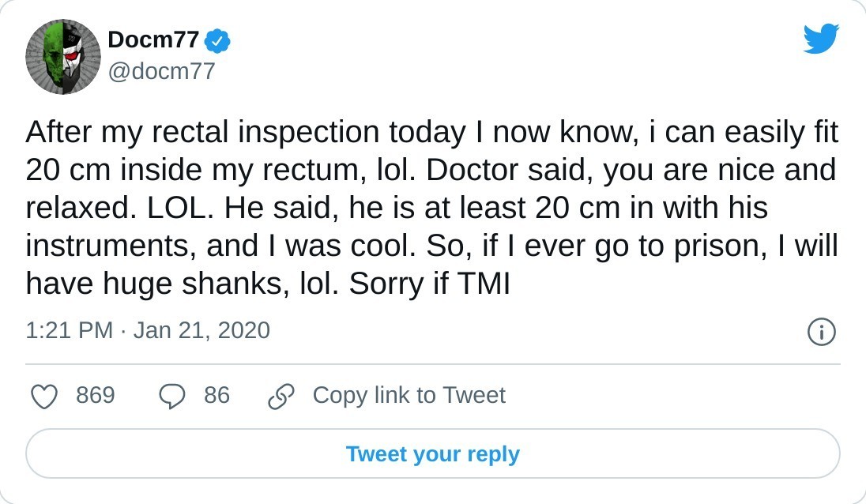Select the Copy link to Tweet text
866x504 pixels.
pyautogui.click(x=409, y=395)
